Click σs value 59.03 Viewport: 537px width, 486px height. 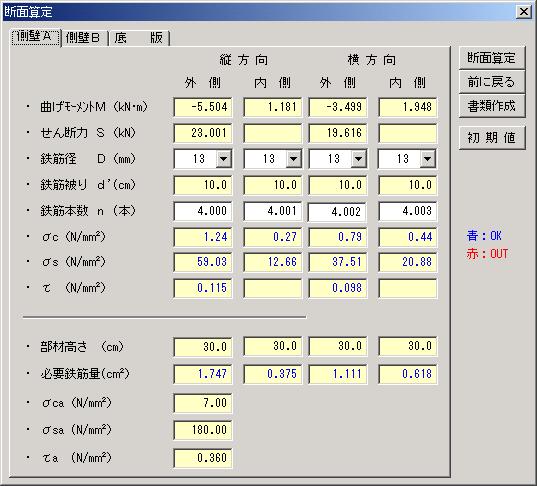coord(203,262)
